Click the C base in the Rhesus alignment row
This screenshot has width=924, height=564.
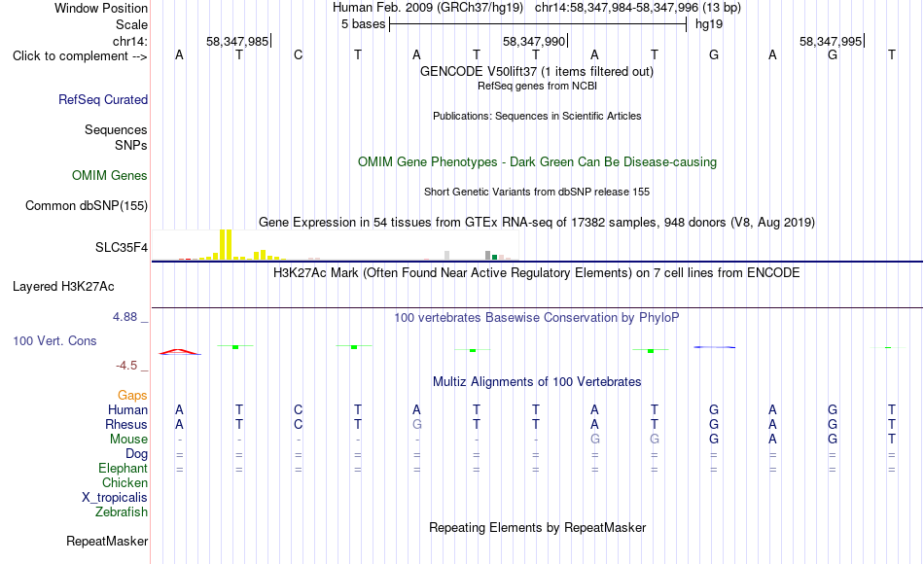[299, 424]
